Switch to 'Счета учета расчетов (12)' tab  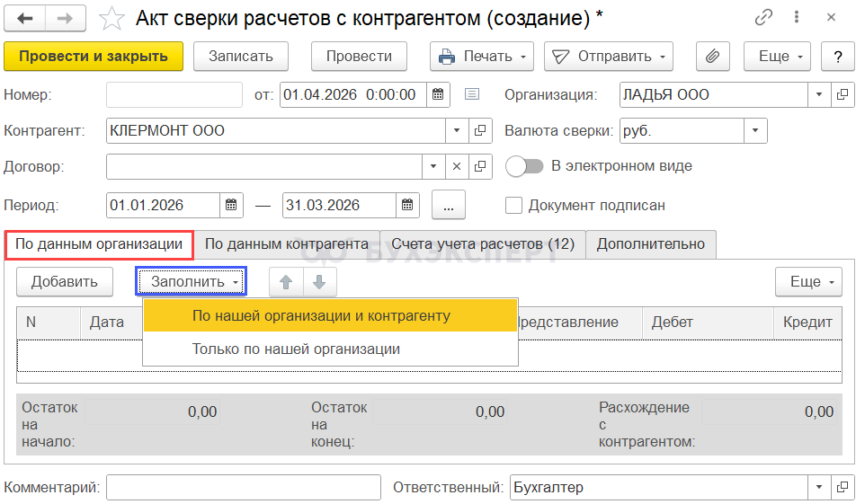483,244
